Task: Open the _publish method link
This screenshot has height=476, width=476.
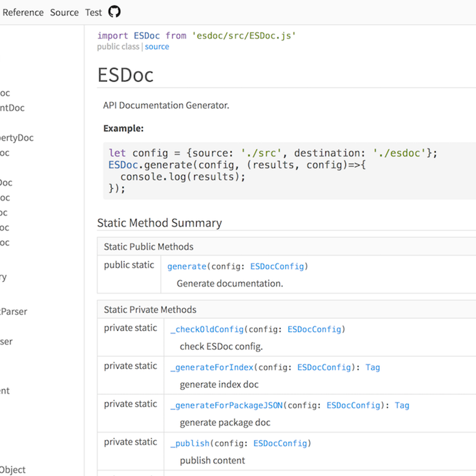Action: coord(190,443)
